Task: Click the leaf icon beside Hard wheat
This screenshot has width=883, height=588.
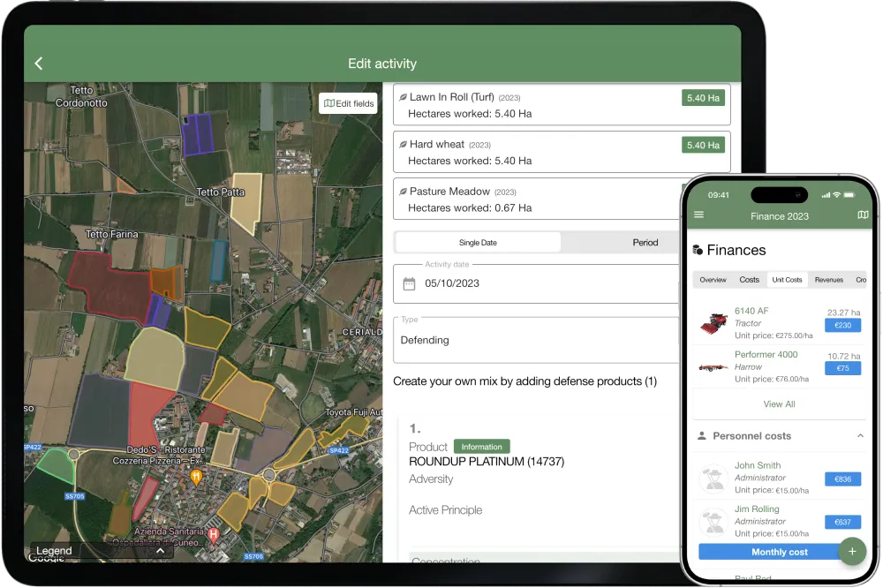Action: [404, 145]
